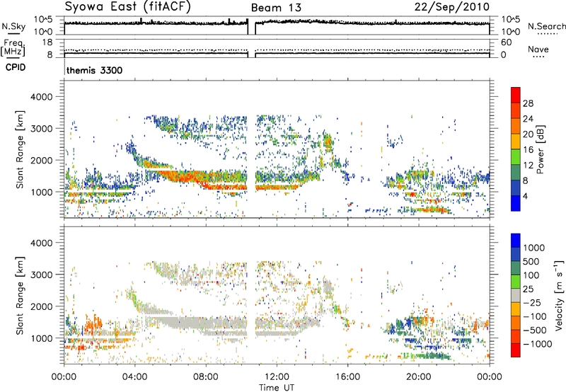Click the 'Time UT' axis title
The width and height of the screenshot is (566, 392).
[x=277, y=388]
